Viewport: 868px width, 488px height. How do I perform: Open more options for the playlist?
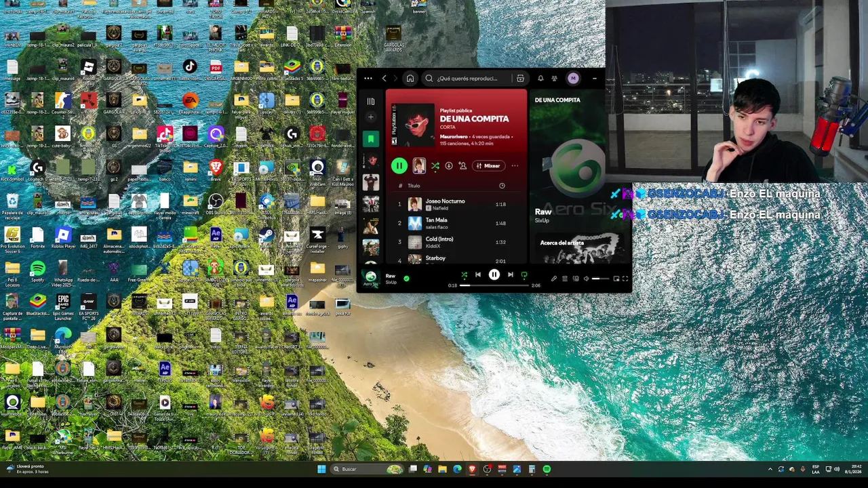click(515, 165)
